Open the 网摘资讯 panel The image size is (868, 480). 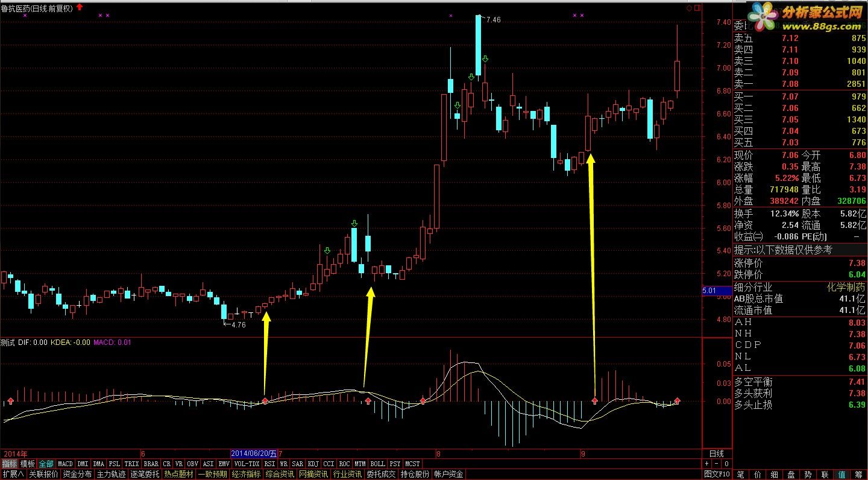pos(314,475)
